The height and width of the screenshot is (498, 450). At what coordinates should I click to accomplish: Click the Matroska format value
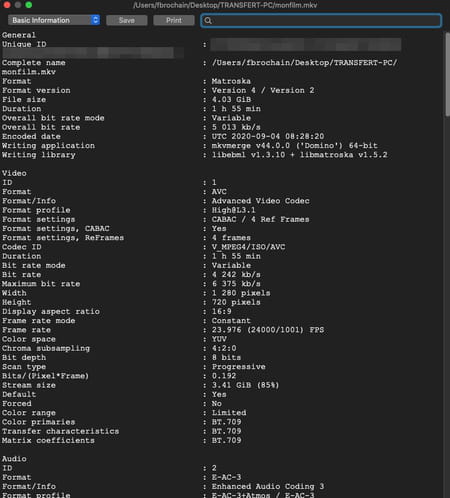coord(231,81)
